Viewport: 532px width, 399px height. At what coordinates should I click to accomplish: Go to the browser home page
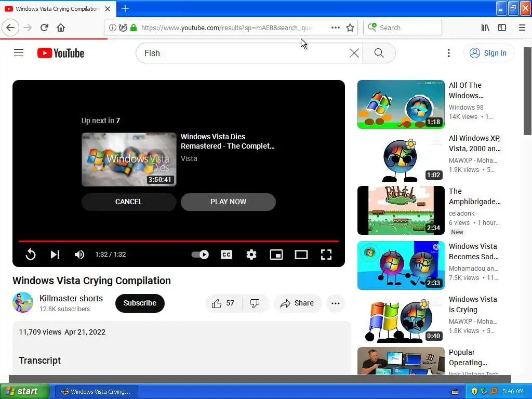click(61, 28)
